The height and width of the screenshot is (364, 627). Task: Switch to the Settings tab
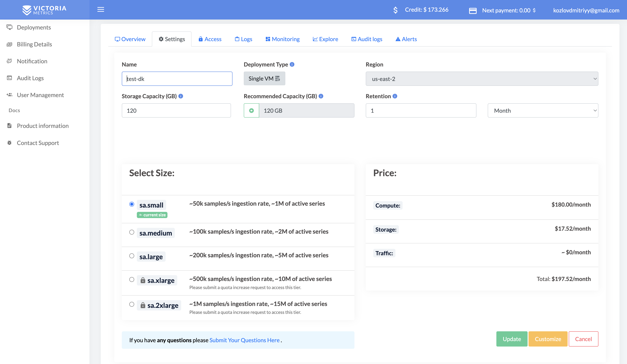pyautogui.click(x=172, y=39)
